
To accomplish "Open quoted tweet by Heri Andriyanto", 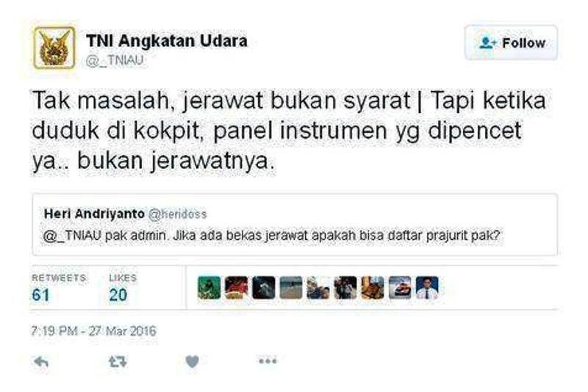I will 295,225.
